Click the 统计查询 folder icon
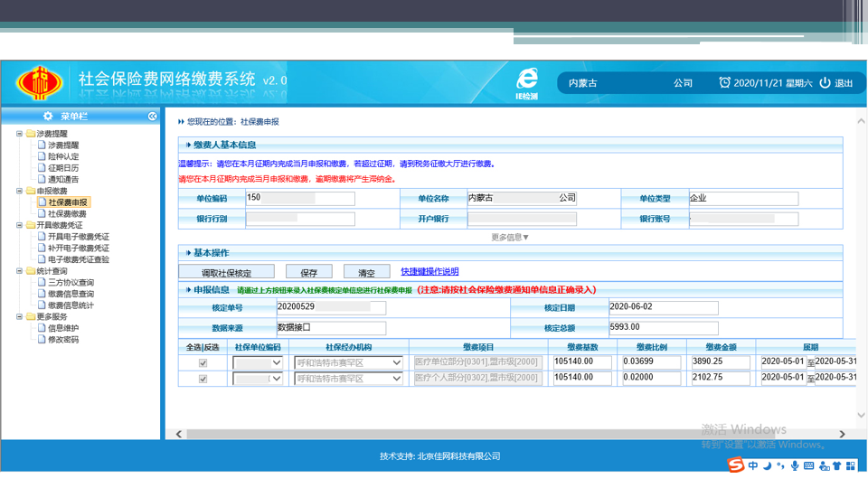Screen dimensions: 868x488 tap(31, 270)
